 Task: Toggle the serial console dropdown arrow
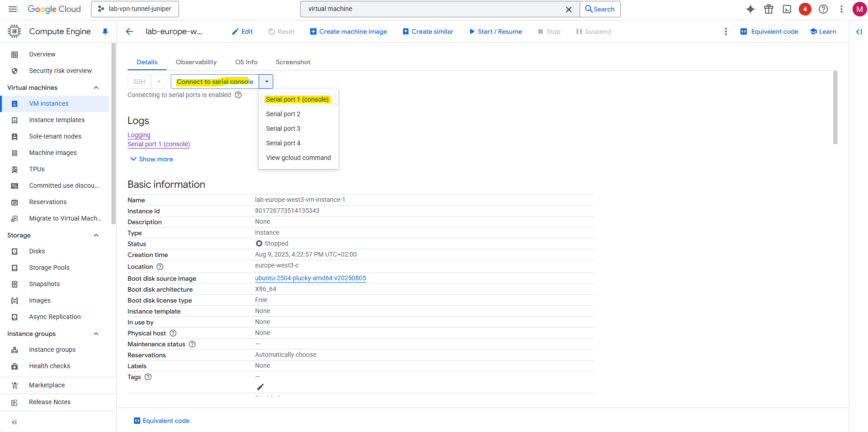(266, 82)
